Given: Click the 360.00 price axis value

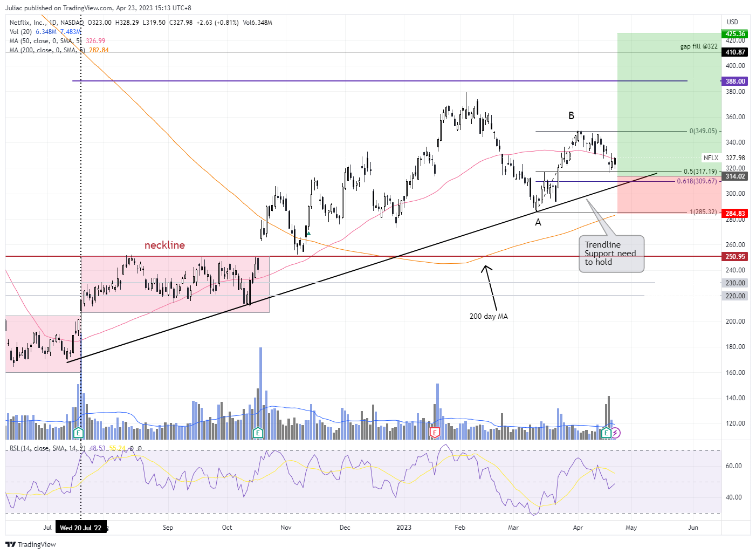Looking at the screenshot, I should coord(736,117).
